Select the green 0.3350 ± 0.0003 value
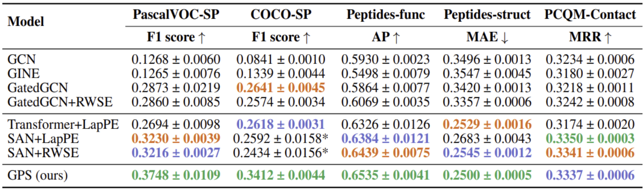Viewport: 644px width, 191px height. coord(590,138)
